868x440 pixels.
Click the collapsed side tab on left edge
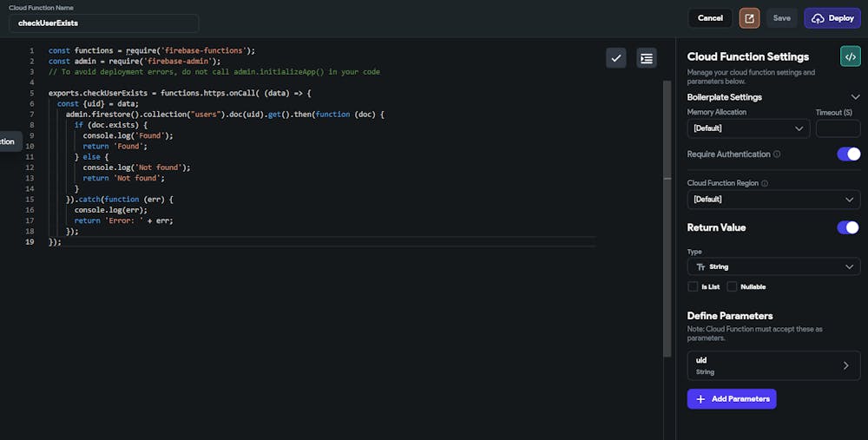(10, 141)
